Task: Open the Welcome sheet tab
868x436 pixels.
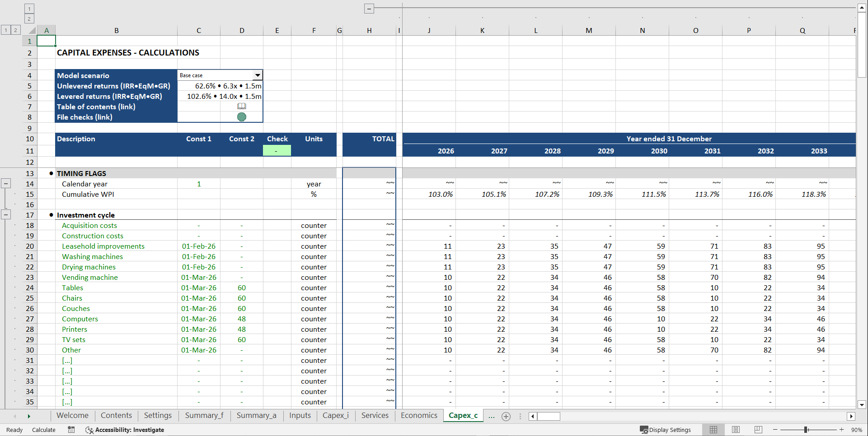Action: point(72,416)
